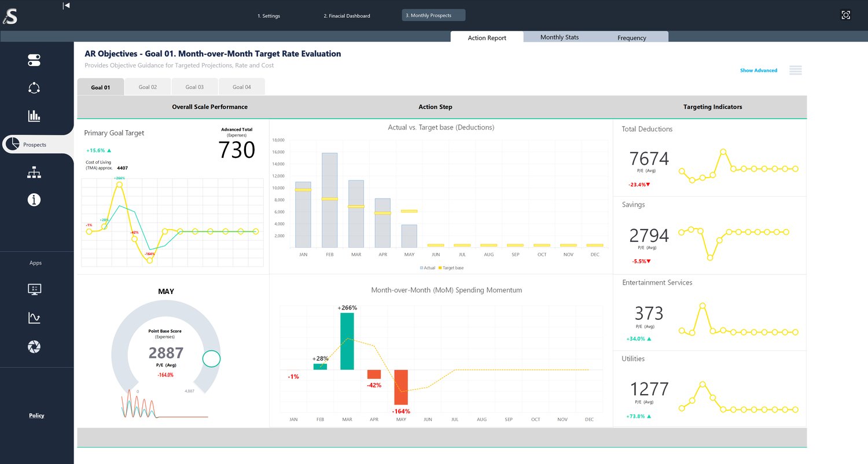Image resolution: width=868 pixels, height=464 pixels.
Task: Switch to Frequency tab
Action: [x=632, y=37]
